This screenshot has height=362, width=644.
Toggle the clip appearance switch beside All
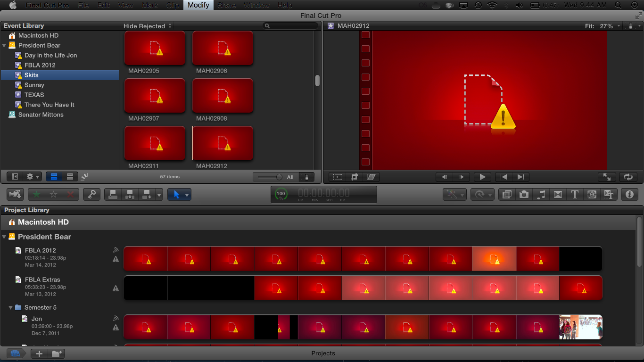click(306, 177)
